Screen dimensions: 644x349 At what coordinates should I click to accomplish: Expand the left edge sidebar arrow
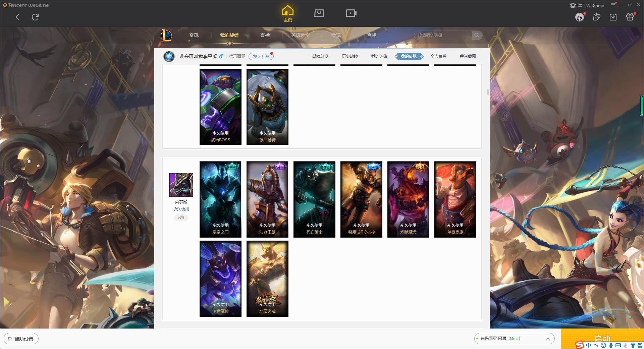coord(2,187)
